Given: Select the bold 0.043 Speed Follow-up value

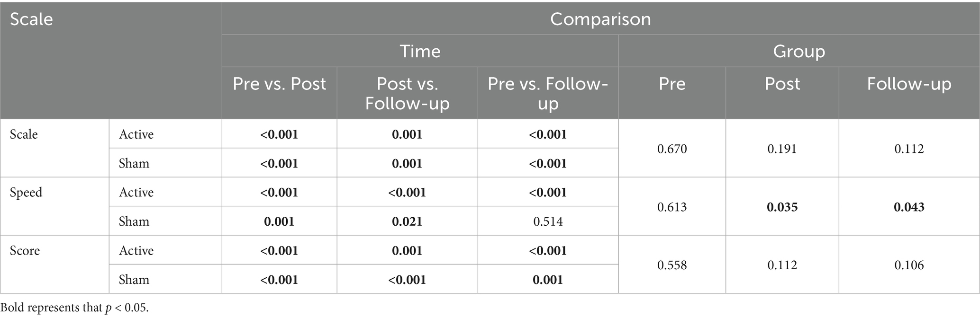Looking at the screenshot, I should pyautogui.click(x=909, y=207).
